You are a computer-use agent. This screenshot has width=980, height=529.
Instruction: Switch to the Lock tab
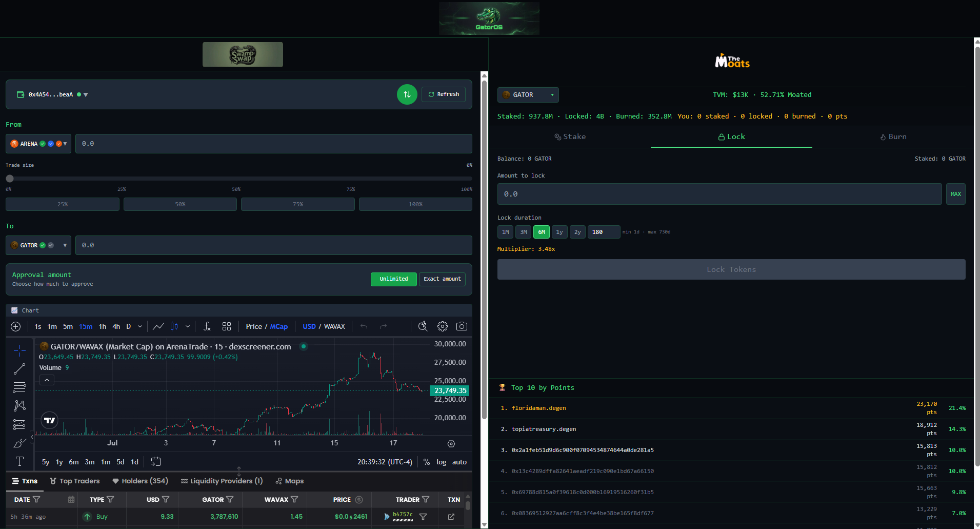pos(731,137)
